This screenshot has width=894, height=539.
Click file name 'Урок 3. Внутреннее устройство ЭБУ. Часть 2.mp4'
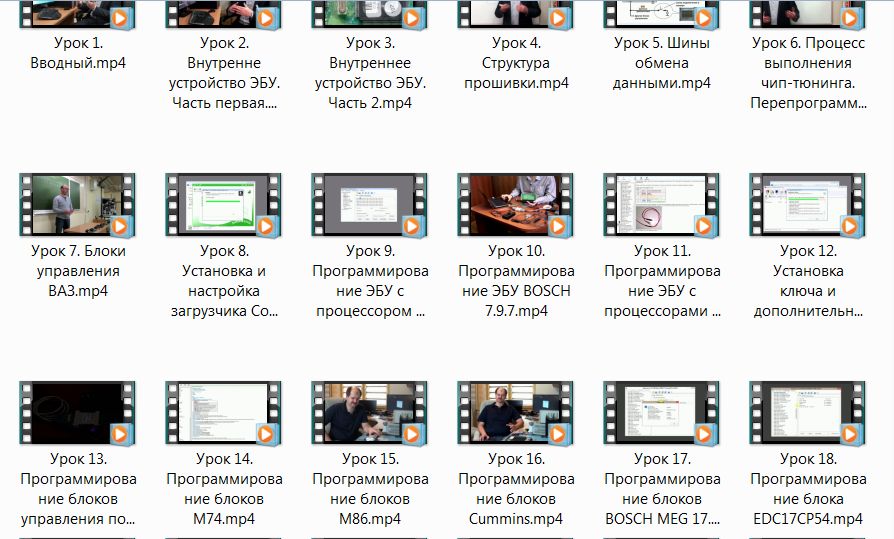click(370, 73)
